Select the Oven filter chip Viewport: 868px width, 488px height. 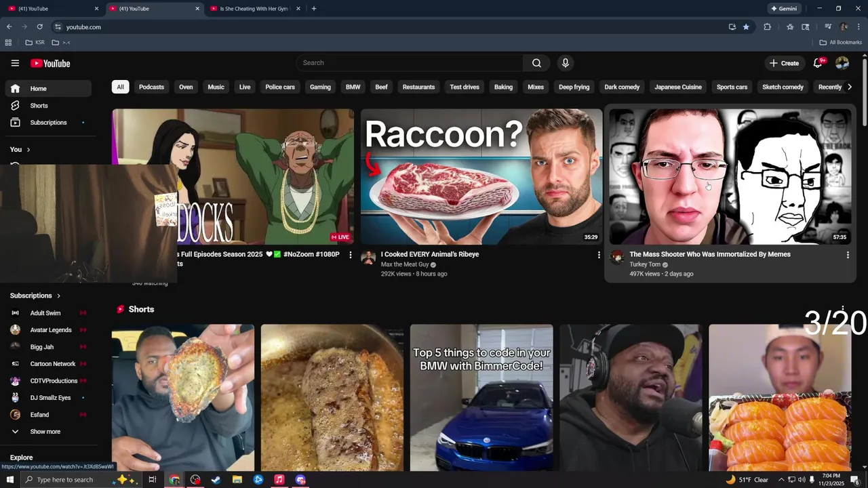[186, 87]
